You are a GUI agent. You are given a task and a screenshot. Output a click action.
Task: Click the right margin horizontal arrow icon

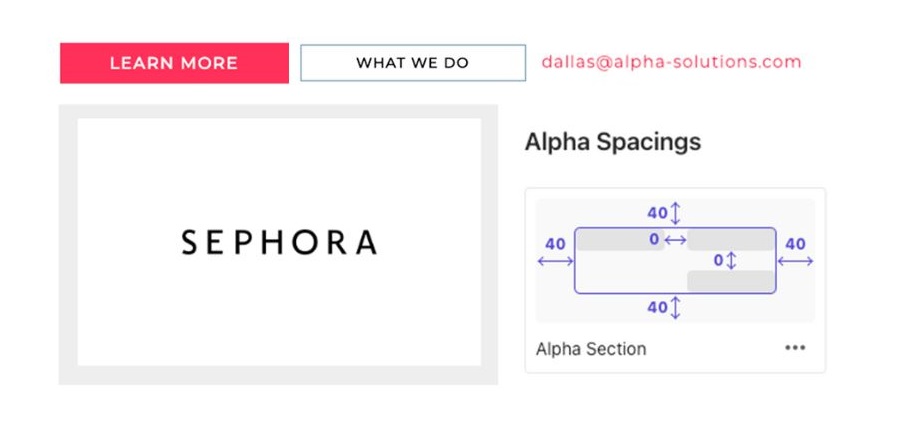[x=795, y=261]
